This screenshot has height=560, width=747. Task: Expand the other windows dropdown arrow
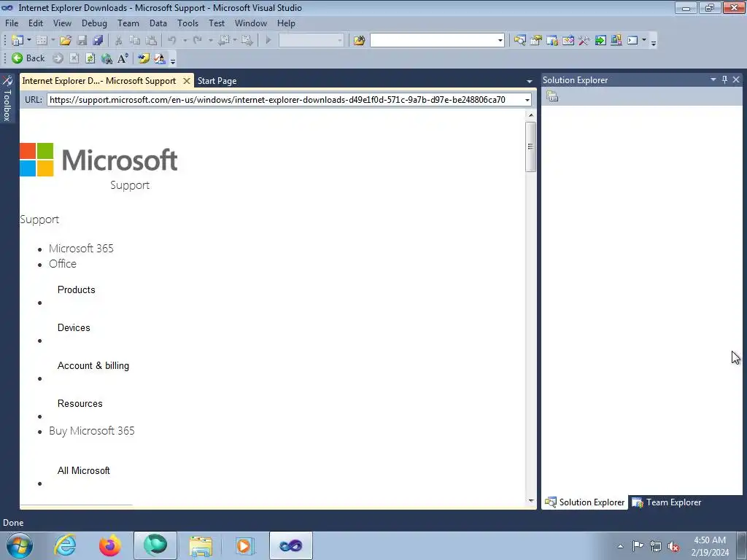[644, 41]
